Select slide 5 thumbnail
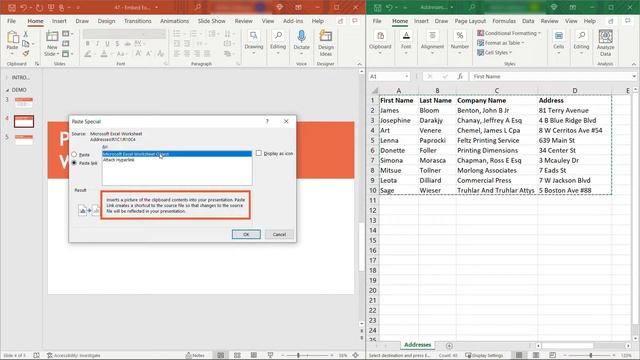The width and height of the screenshot is (640, 360). [24, 140]
